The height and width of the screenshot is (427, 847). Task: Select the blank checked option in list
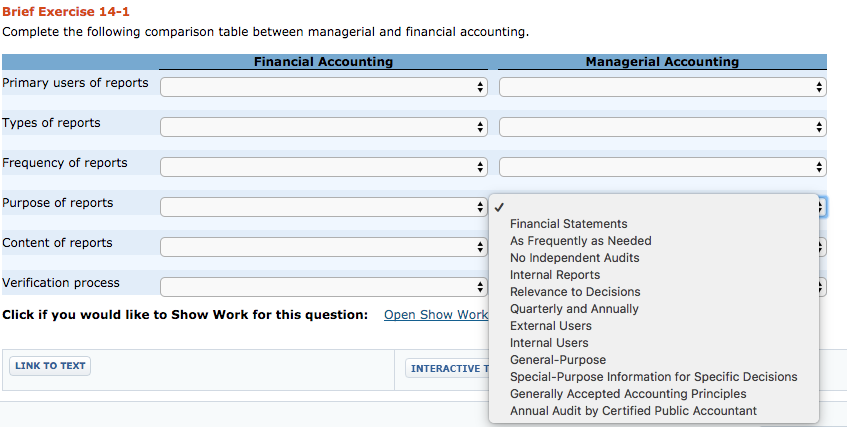click(654, 207)
